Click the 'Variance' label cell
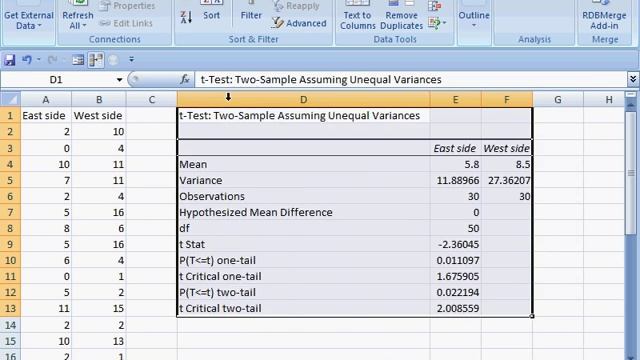 point(303,180)
